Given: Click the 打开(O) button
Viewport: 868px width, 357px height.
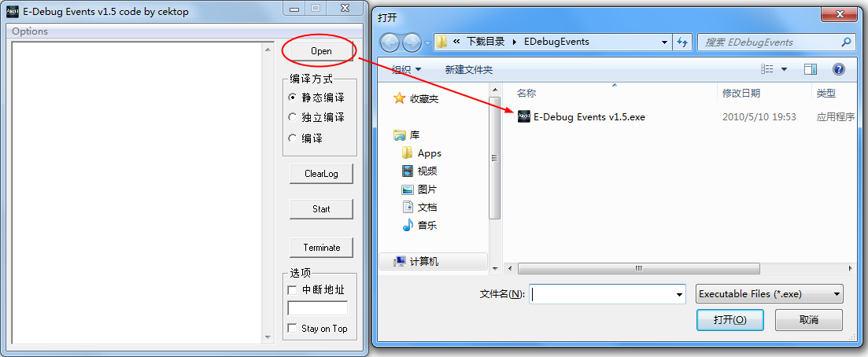Looking at the screenshot, I should pos(730,320).
